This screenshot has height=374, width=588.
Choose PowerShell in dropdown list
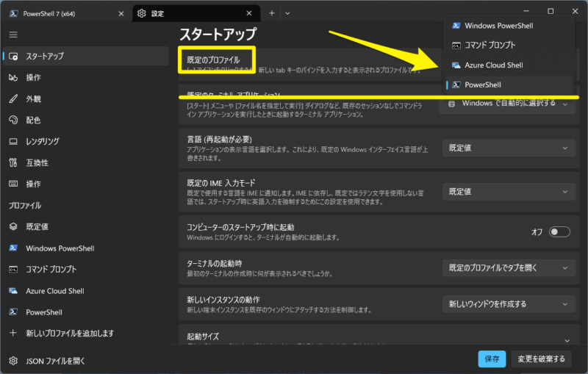[x=509, y=84]
